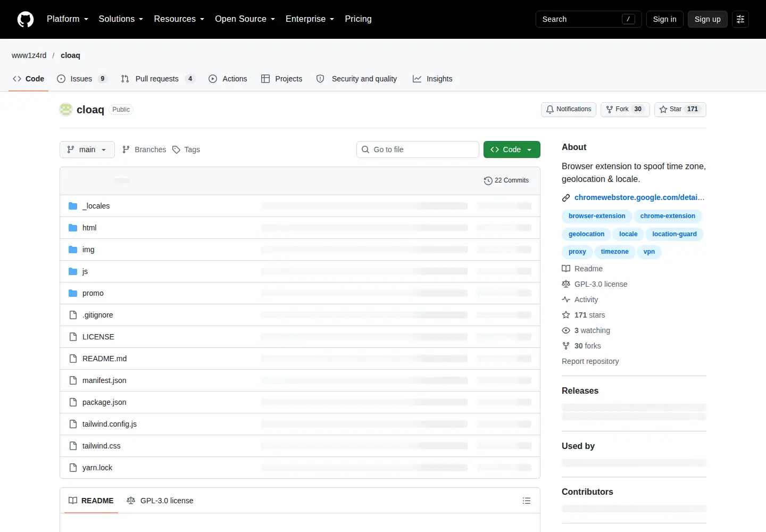Expand the Resources dropdown

179,19
